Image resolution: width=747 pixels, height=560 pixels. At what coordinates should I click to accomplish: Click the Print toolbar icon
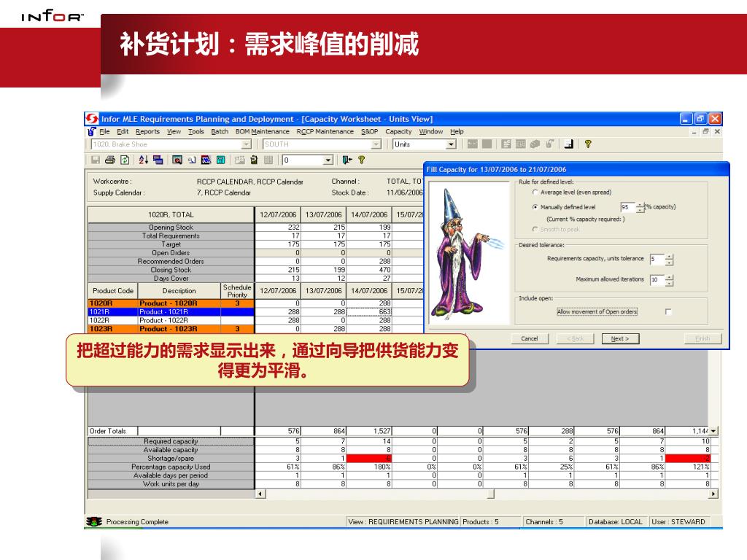110,160
